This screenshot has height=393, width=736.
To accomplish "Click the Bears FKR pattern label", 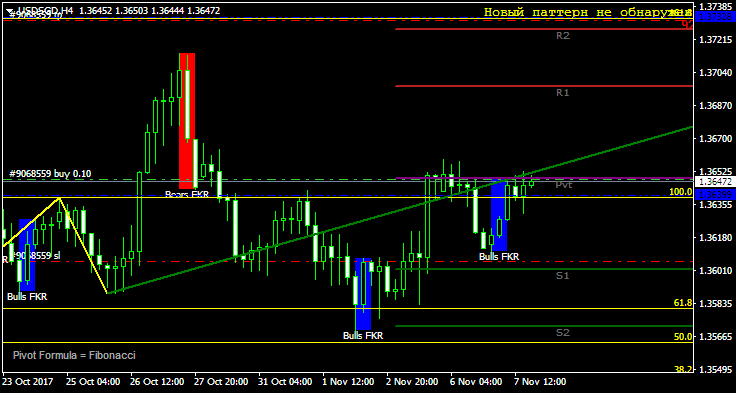I will [187, 194].
